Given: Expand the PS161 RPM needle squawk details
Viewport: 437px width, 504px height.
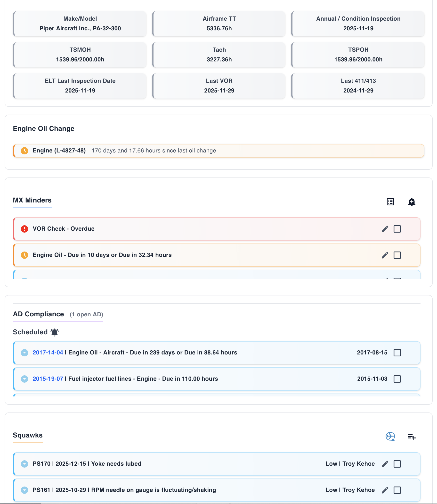Looking at the screenshot, I should [x=24, y=490].
